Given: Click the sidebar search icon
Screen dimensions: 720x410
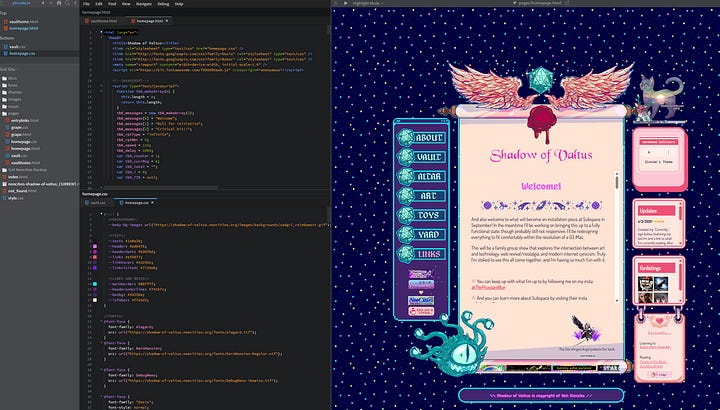Looking at the screenshot, I should coord(67,3).
